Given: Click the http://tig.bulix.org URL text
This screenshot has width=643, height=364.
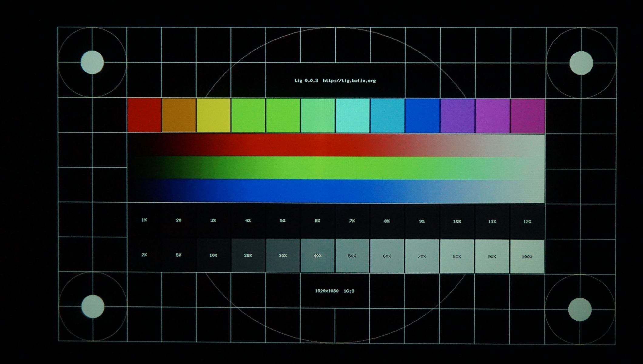Looking at the screenshot, I should (x=349, y=81).
